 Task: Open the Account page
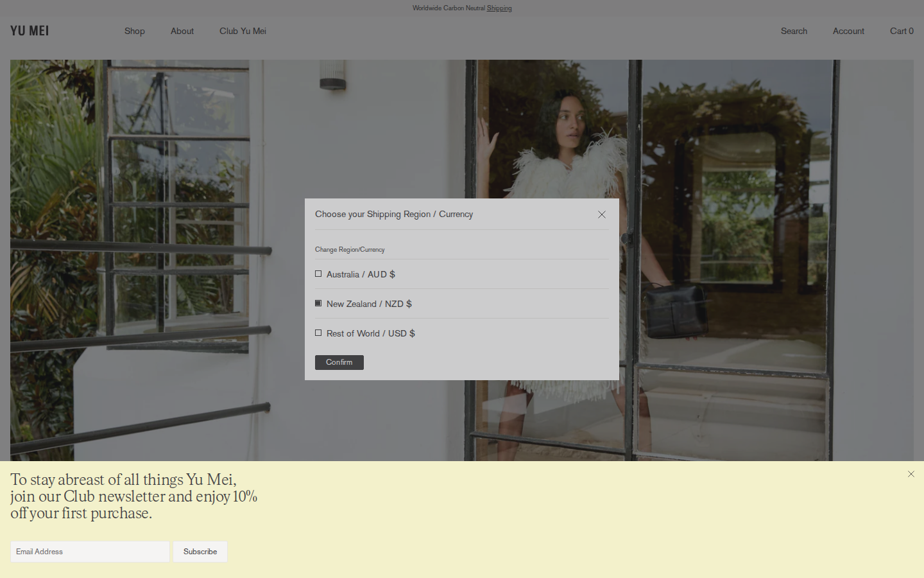coord(848,31)
